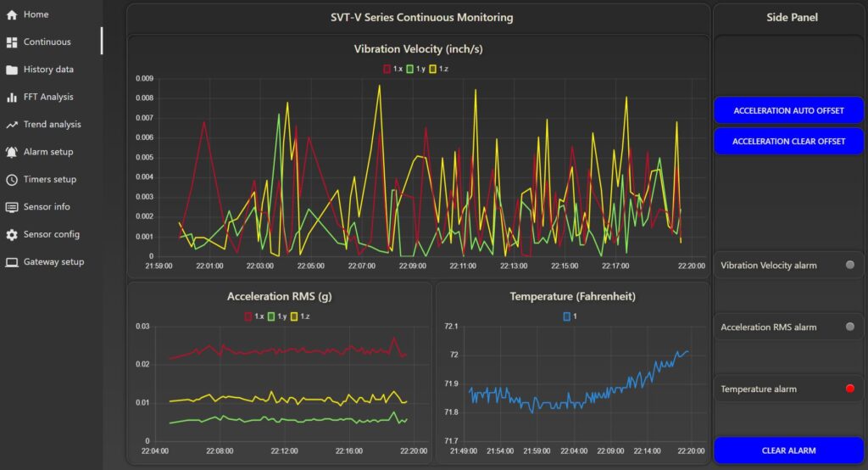
Task: Click the Gateway setup laptop icon
Action: coord(12,262)
